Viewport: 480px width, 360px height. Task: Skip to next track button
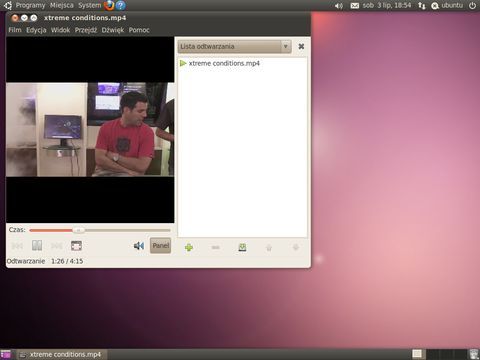coord(57,246)
